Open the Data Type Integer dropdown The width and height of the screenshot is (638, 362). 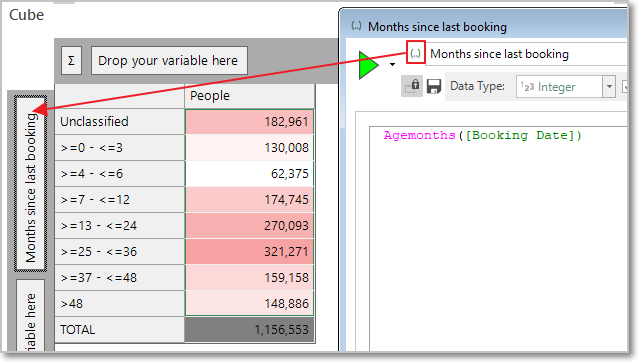609,86
